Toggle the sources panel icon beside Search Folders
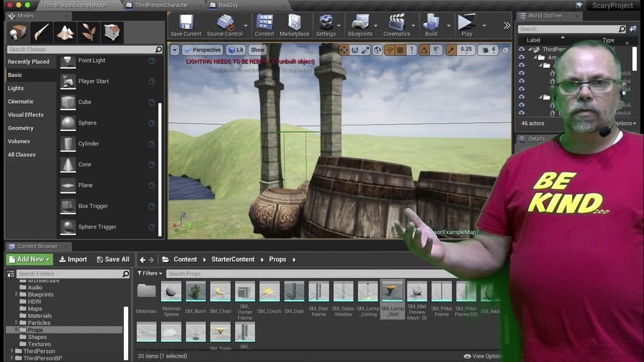The image size is (644, 362). click(11, 274)
